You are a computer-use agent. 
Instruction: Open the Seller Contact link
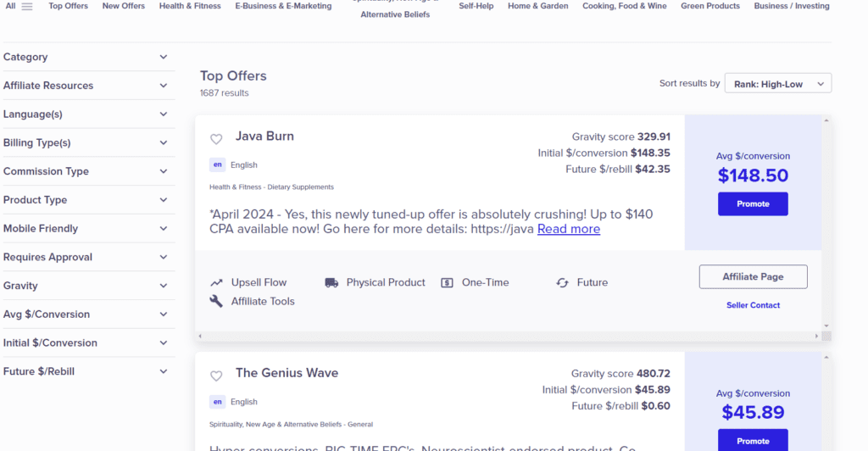(753, 305)
